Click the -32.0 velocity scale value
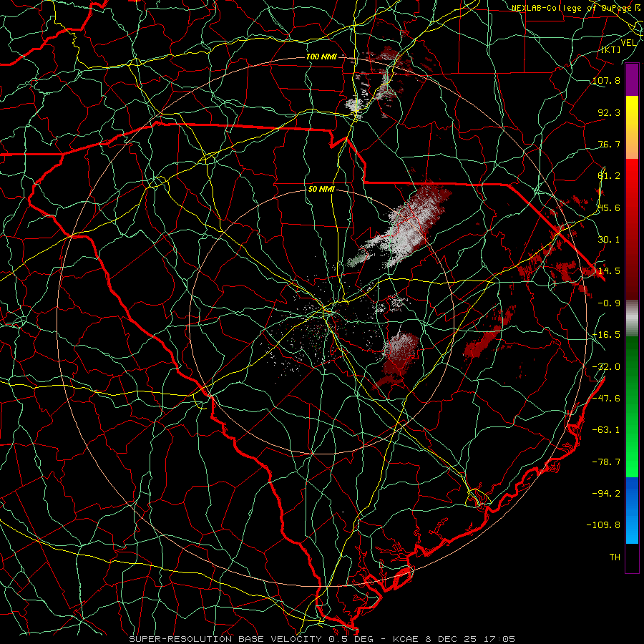The height and width of the screenshot is (644, 644). pos(606,367)
